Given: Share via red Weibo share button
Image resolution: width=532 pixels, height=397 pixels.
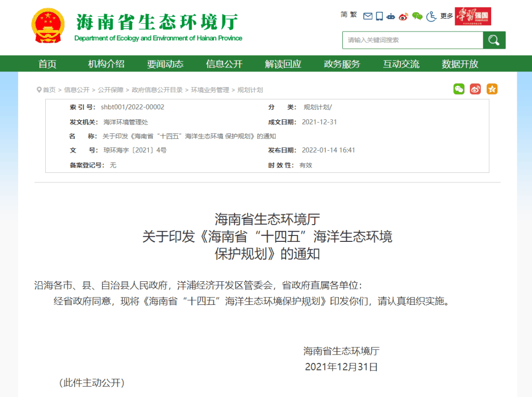Looking at the screenshot, I should click(475, 89).
